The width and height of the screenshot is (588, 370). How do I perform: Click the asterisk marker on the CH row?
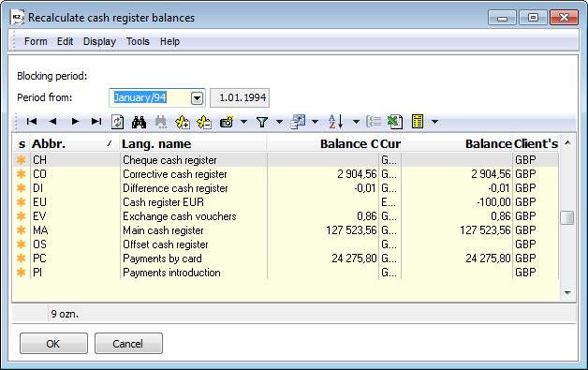click(22, 160)
